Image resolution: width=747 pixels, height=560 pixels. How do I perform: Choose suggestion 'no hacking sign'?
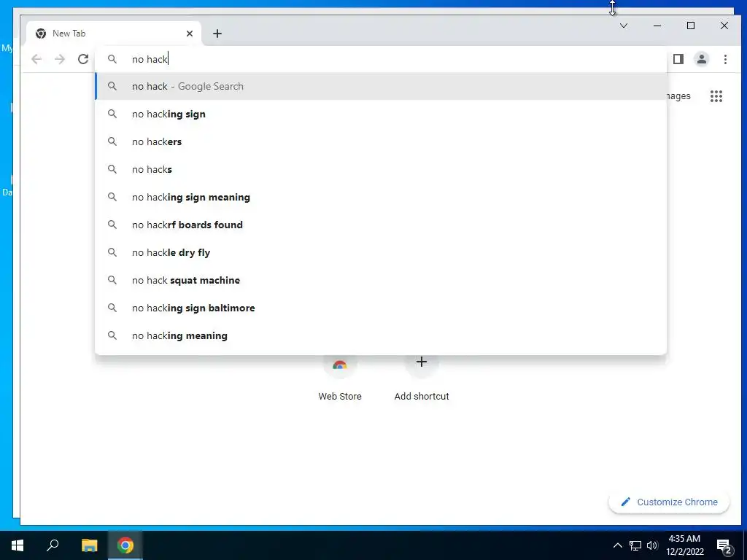[381, 114]
